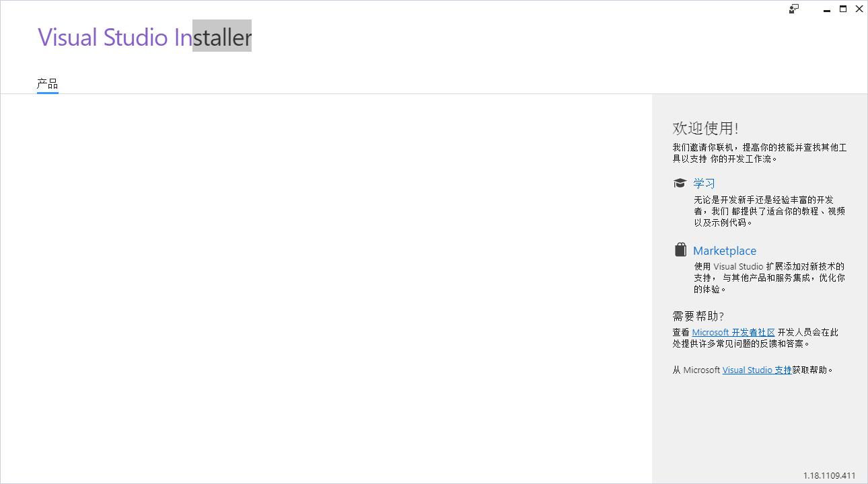The height and width of the screenshot is (484, 868).
Task: Open the Marketplace link
Action: (x=725, y=251)
